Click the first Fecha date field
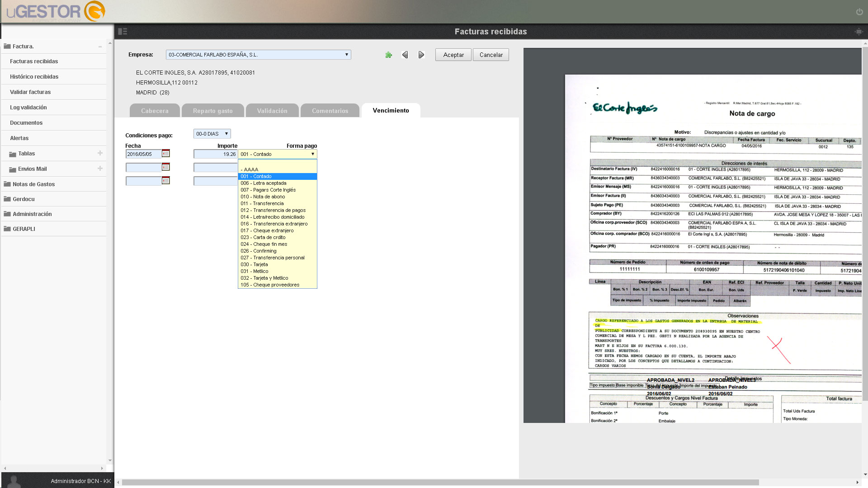Viewport: 868px width, 488px height. pos(143,154)
